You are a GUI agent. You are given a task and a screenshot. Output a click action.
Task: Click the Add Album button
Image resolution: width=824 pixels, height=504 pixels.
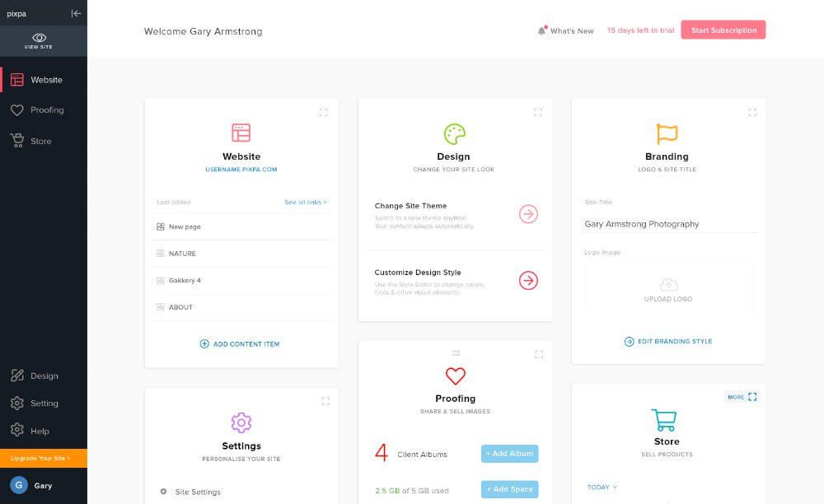click(x=509, y=454)
